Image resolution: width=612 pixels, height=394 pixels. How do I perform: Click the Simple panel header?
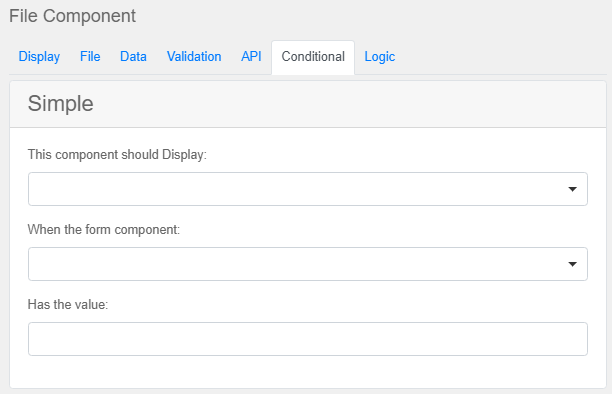(308, 104)
